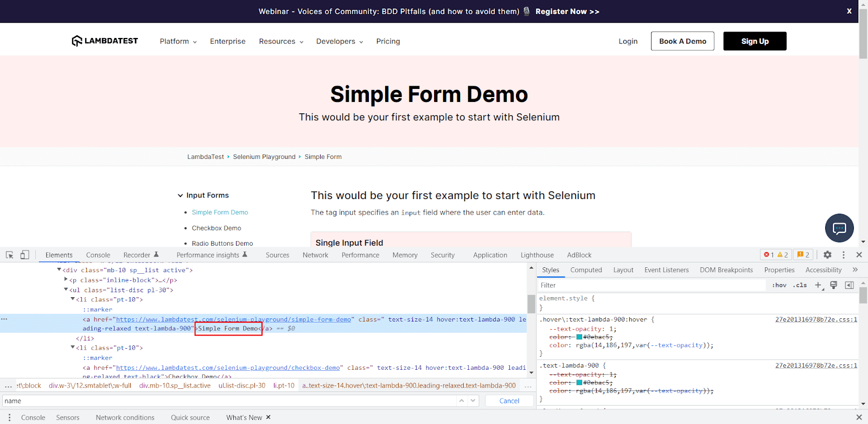Open DevTools settings gear
This screenshot has height=424, width=868.
pos(827,255)
